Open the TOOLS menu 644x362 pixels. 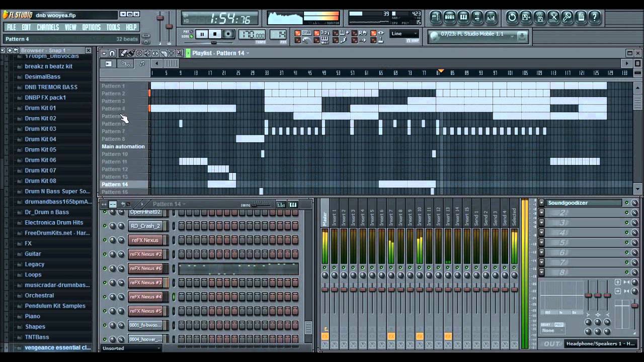(x=113, y=27)
